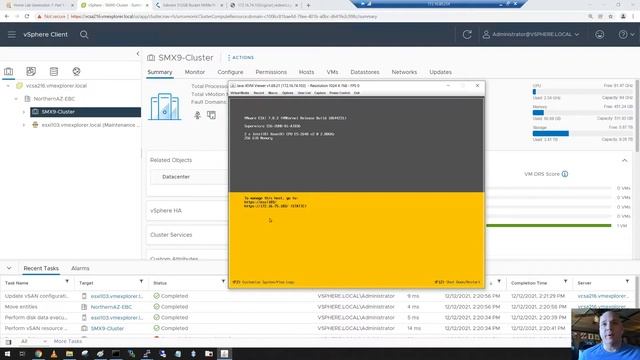The image size is (640, 360).
Task: Open NorthernAZ-EBC target in Move entities row
Action: pos(111,307)
